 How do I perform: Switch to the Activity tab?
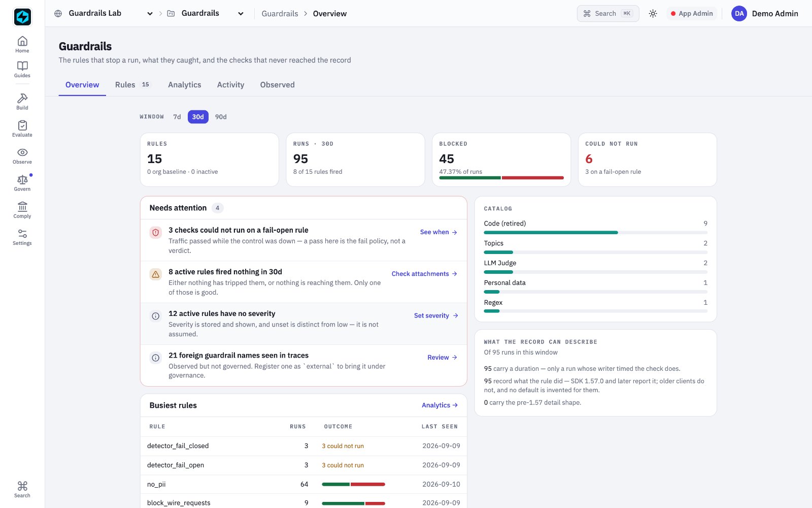click(231, 85)
